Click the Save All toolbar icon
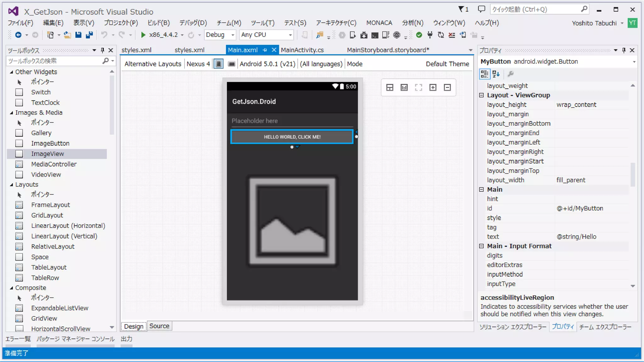The image size is (644, 362). coord(89,35)
